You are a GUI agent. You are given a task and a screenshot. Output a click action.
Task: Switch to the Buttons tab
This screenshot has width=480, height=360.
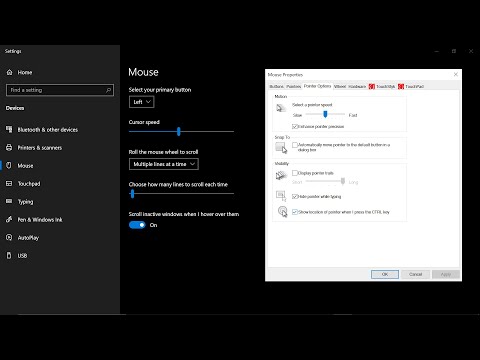(x=277, y=86)
